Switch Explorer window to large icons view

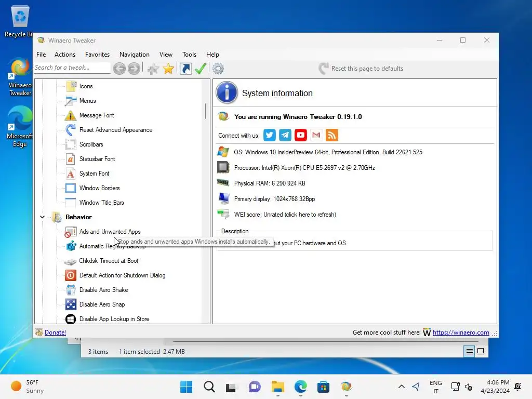[x=481, y=352]
